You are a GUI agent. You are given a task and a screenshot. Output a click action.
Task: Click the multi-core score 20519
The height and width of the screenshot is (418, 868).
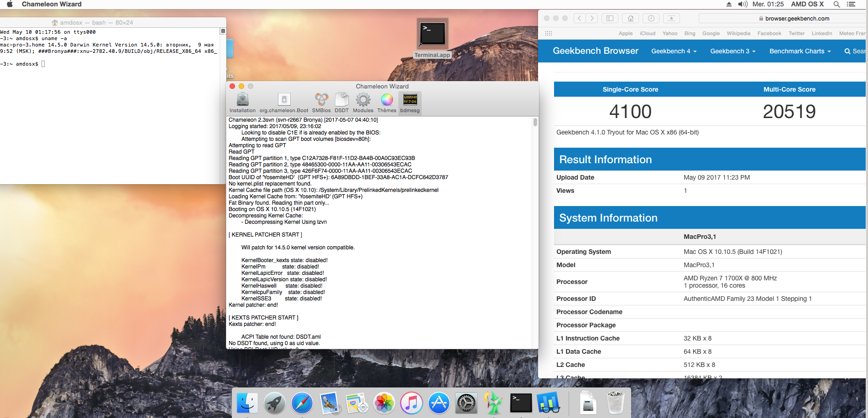[789, 112]
